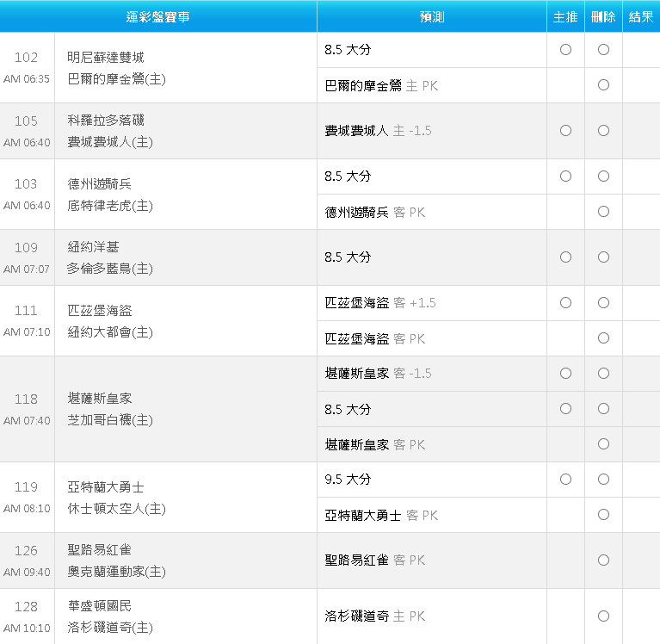Click team name 科羅拉多落磯

tap(106, 121)
